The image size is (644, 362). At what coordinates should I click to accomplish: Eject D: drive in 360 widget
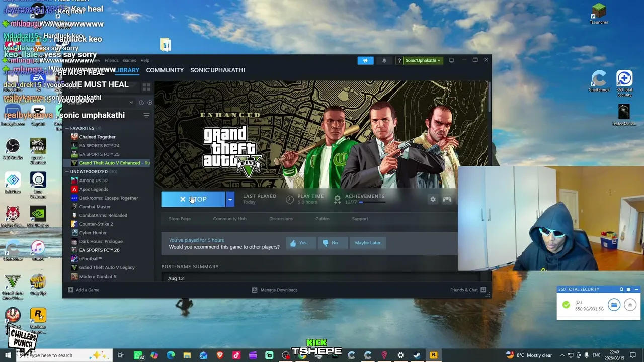pyautogui.click(x=630, y=305)
